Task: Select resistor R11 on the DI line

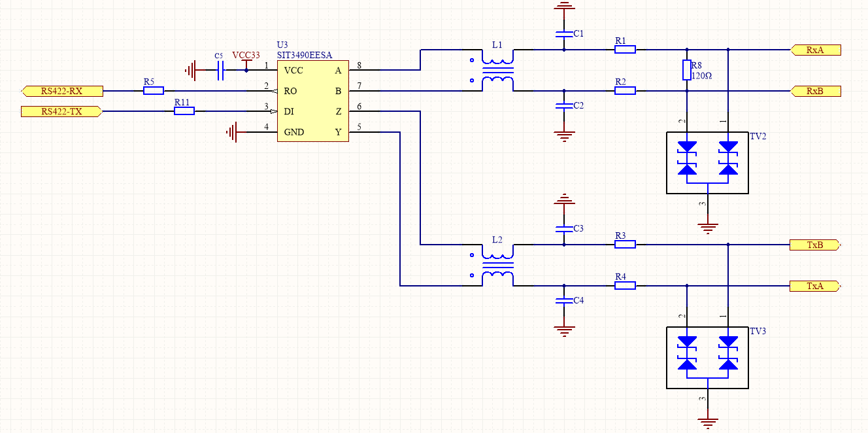Action: point(184,112)
